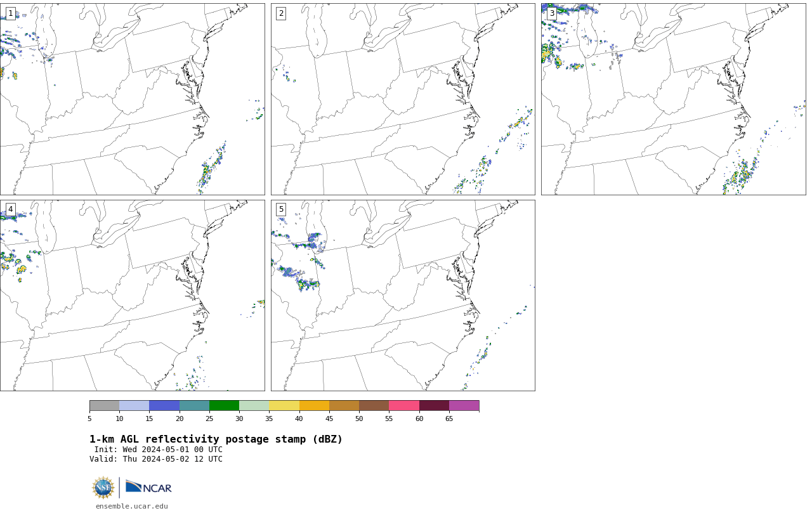
Task: Click the pink 55-60 dBZ swatch
Action: (404, 406)
